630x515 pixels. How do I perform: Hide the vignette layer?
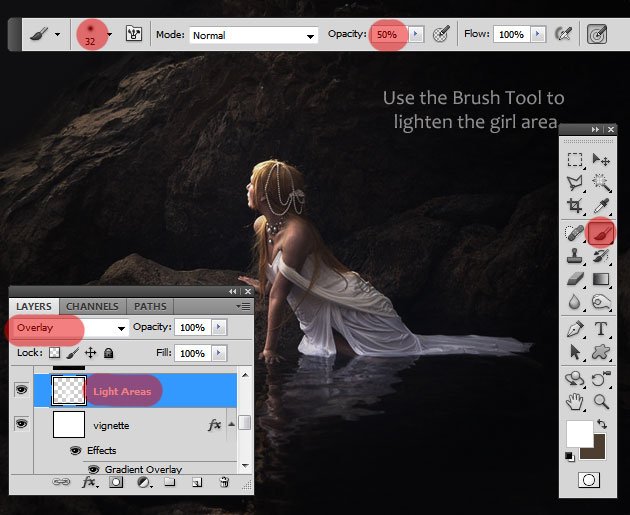(21, 423)
